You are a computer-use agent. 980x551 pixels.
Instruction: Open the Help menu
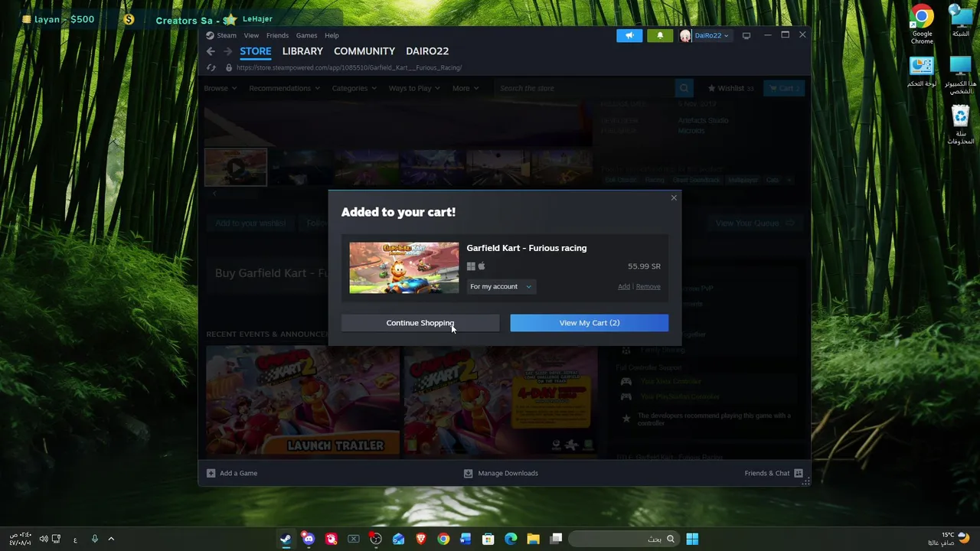click(332, 35)
